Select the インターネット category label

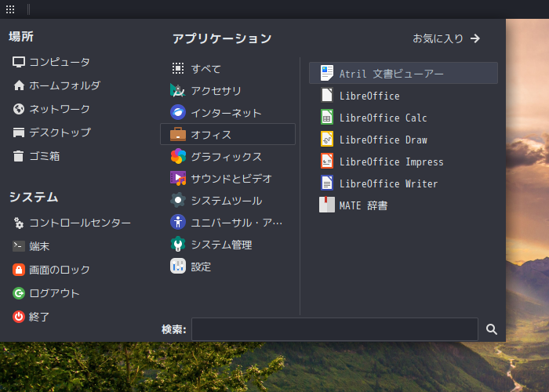[x=226, y=113]
